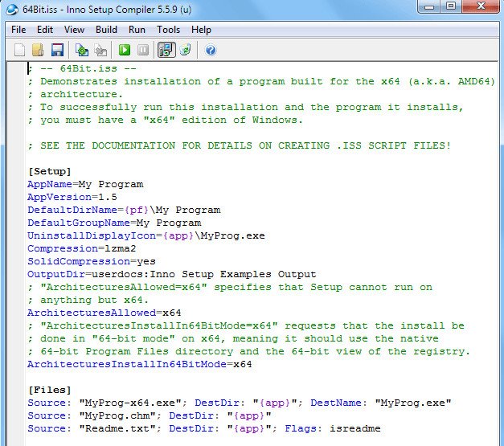Image resolution: width=504 pixels, height=446 pixels.
Task: Open the Run menu
Action: tap(137, 30)
